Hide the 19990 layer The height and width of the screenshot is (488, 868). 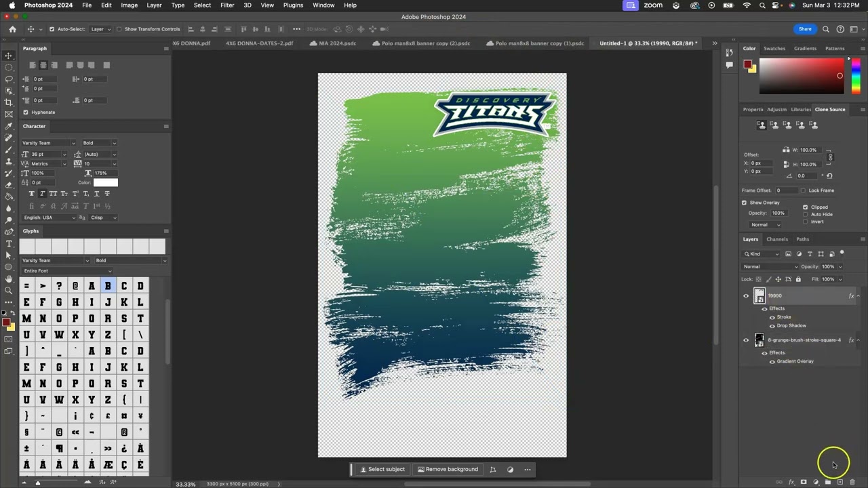point(746,296)
